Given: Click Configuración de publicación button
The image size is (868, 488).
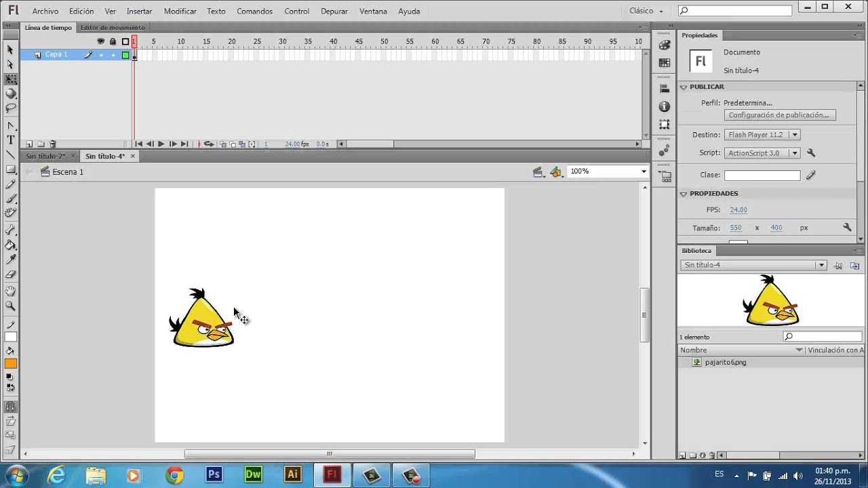Looking at the screenshot, I should pos(778,115).
